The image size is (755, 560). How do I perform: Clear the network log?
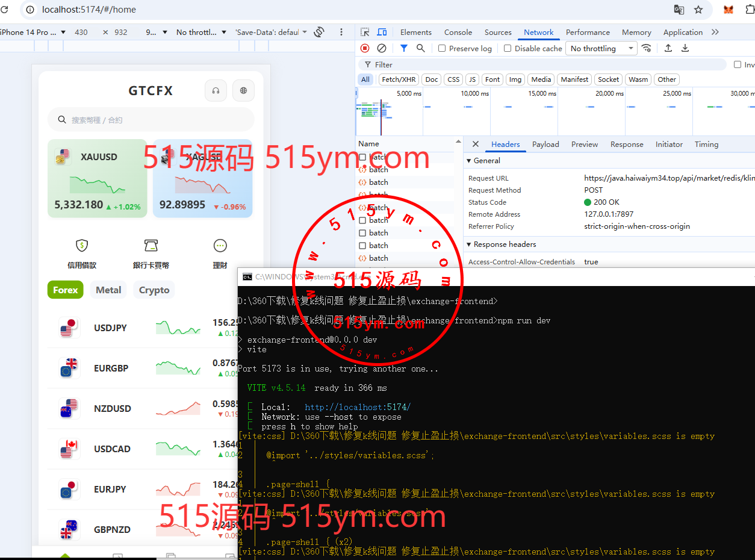pyautogui.click(x=382, y=48)
